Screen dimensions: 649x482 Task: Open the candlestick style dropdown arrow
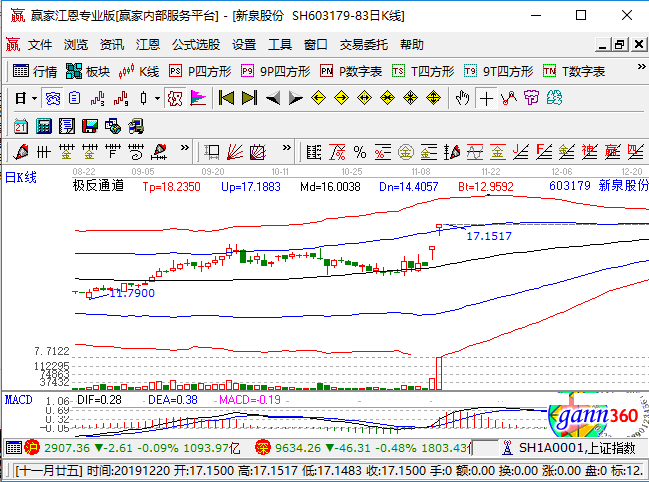[x=157, y=98]
